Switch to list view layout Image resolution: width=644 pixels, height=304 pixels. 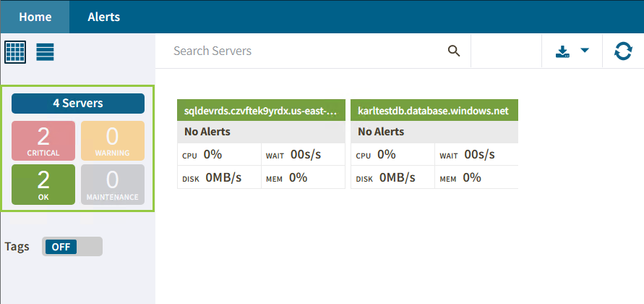point(46,52)
